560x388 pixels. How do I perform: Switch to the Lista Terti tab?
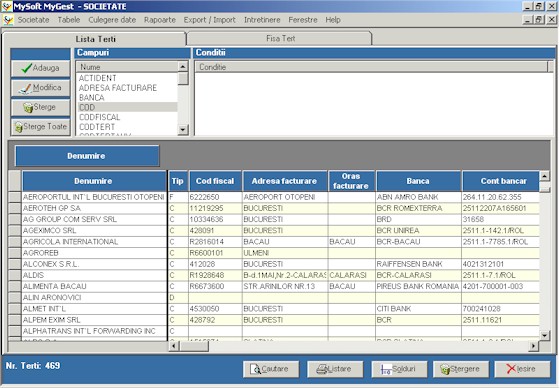click(95, 39)
